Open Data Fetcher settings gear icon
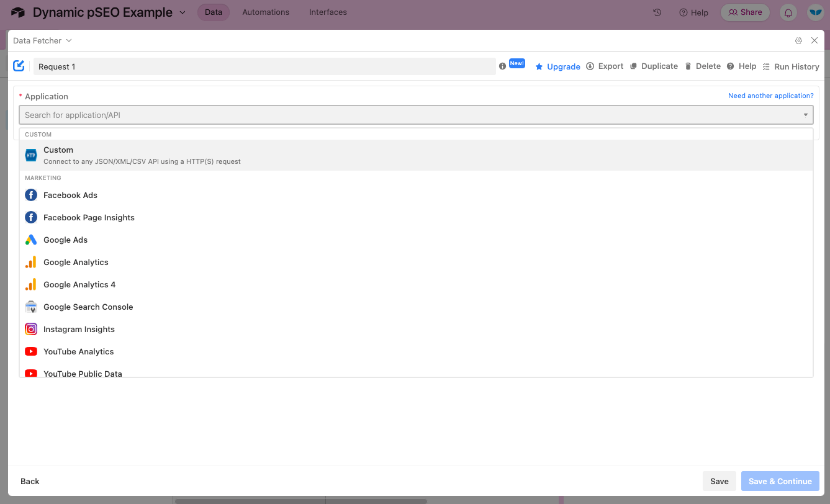This screenshot has width=830, height=504. pos(798,40)
